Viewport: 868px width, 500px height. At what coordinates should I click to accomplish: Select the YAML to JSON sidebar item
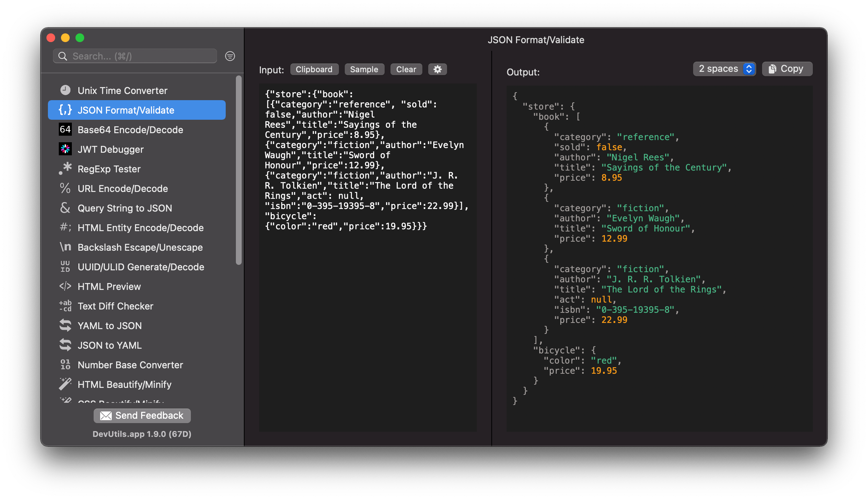(110, 325)
